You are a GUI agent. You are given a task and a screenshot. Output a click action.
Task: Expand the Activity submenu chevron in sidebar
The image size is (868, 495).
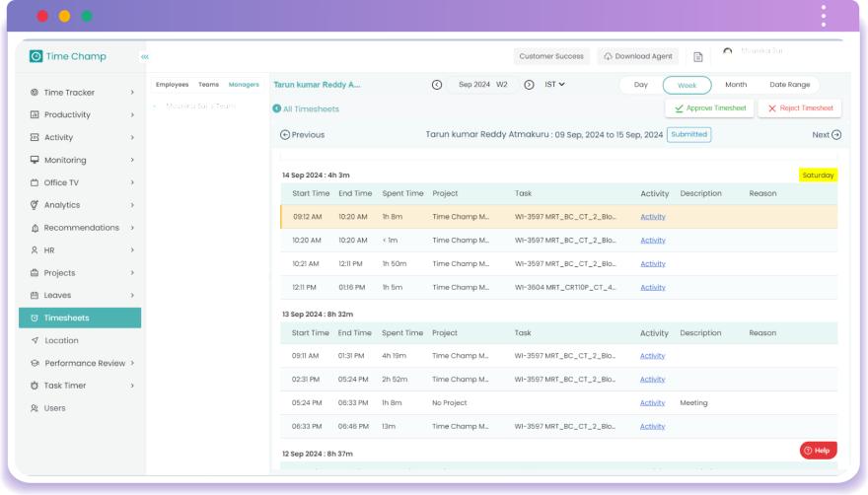pos(132,137)
